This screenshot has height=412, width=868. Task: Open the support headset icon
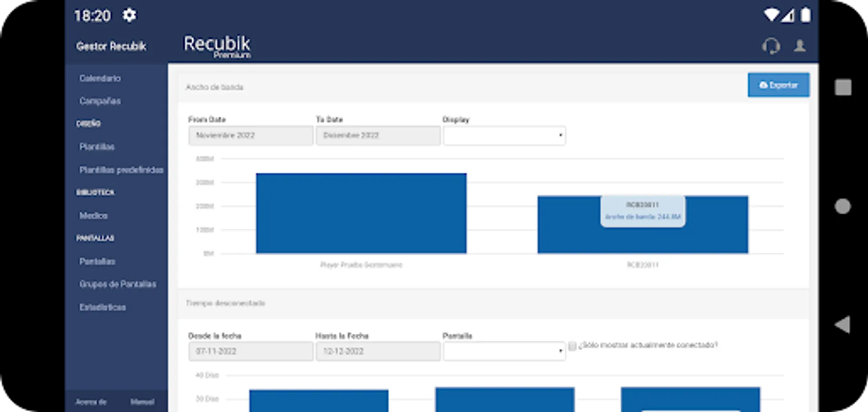point(771,46)
